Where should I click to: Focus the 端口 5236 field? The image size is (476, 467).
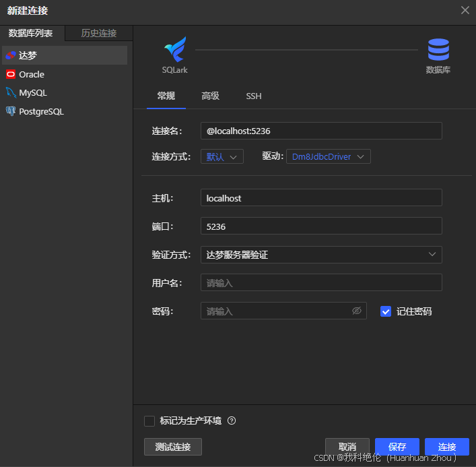pos(321,226)
